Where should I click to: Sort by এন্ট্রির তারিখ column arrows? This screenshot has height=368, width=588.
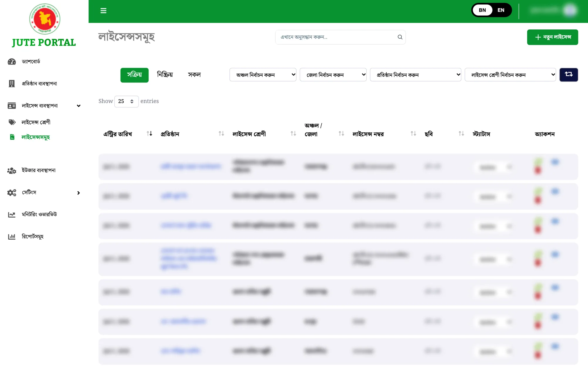tap(149, 134)
